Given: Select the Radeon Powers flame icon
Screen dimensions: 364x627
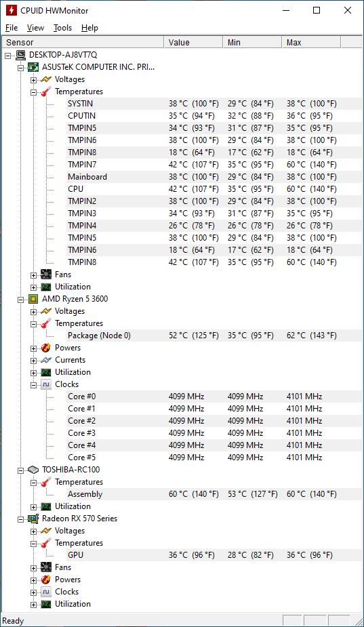Looking at the screenshot, I should click(x=46, y=580).
